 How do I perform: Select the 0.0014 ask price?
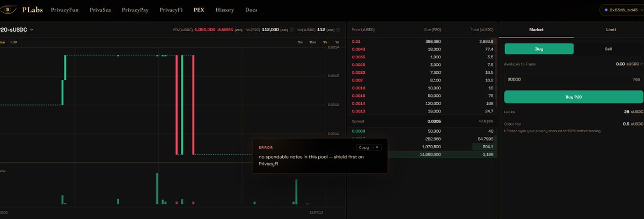[358, 103]
